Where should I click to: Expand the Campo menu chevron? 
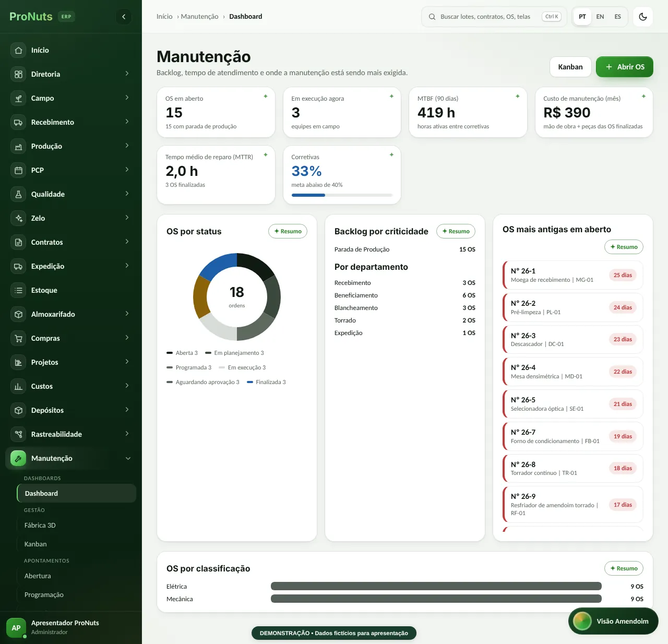point(127,98)
